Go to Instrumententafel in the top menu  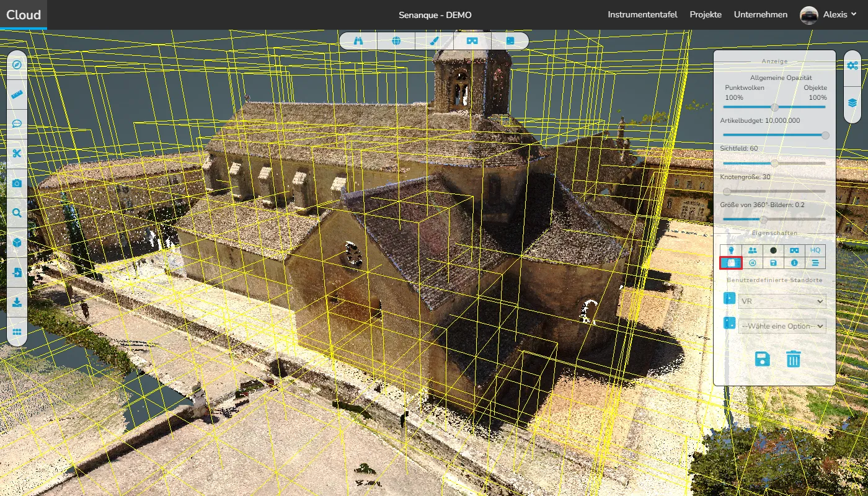(x=642, y=15)
